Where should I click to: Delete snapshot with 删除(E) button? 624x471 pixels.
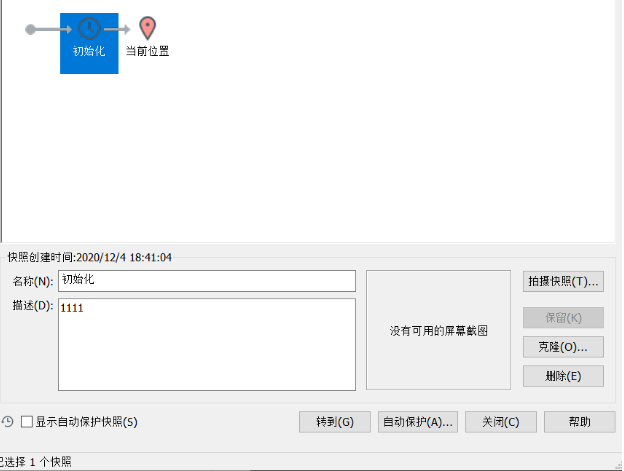[563, 376]
